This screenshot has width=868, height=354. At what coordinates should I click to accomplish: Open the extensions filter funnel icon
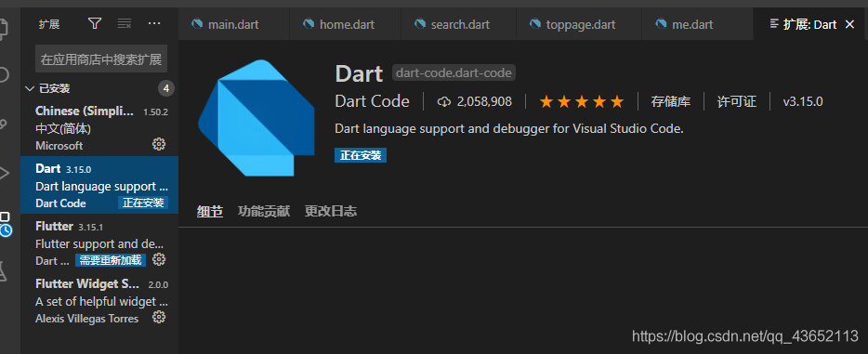click(95, 23)
